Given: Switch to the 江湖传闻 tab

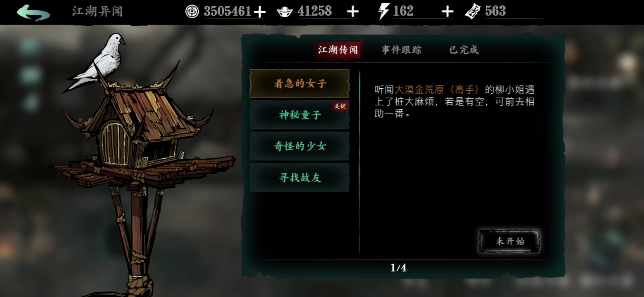Looking at the screenshot, I should [x=338, y=50].
